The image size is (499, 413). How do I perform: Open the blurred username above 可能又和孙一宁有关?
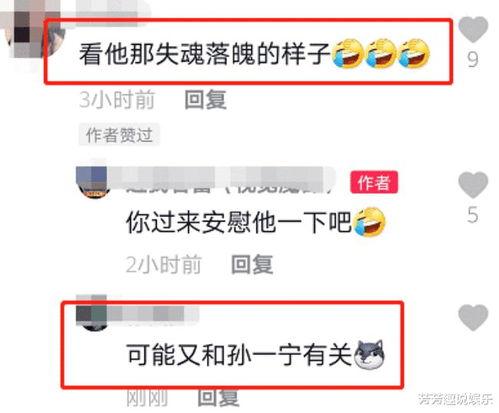(x=153, y=315)
